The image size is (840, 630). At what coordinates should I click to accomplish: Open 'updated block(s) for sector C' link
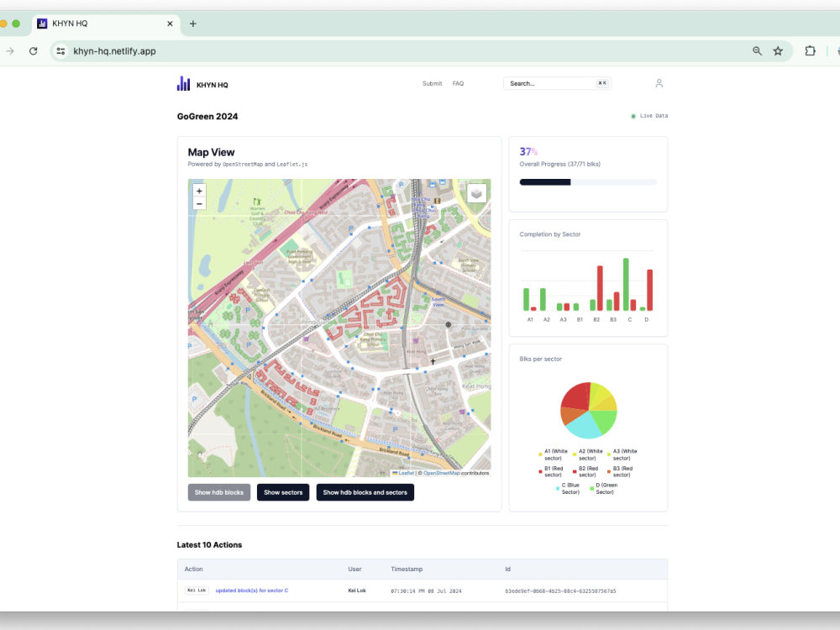(x=252, y=591)
